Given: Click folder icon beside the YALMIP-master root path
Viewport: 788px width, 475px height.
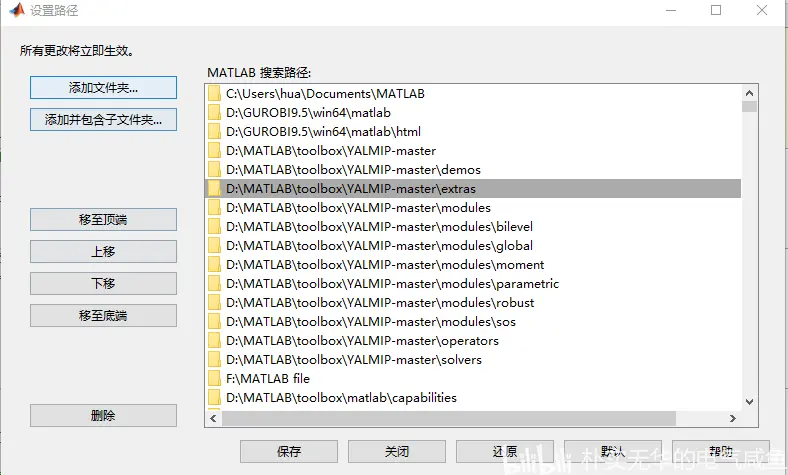Looking at the screenshot, I should (215, 151).
